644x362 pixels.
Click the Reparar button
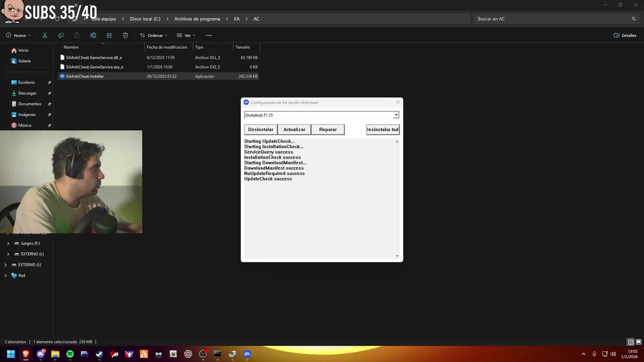click(328, 129)
